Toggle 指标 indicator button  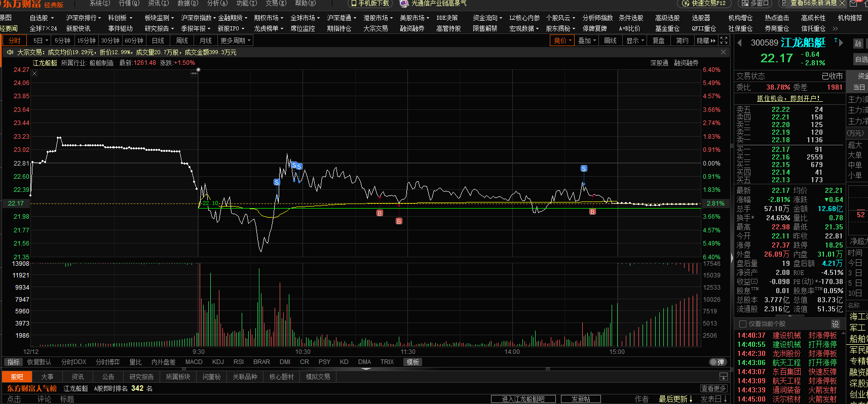tap(14, 362)
